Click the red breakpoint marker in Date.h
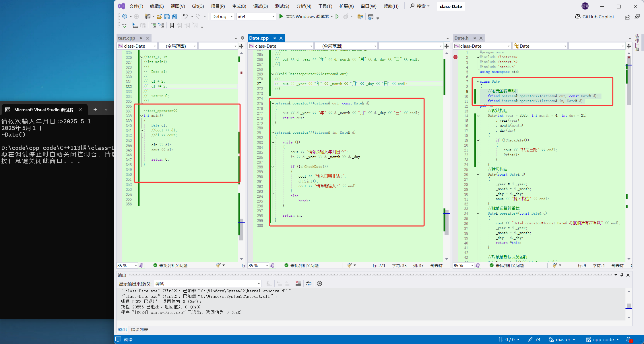The height and width of the screenshot is (344, 644). point(455,57)
